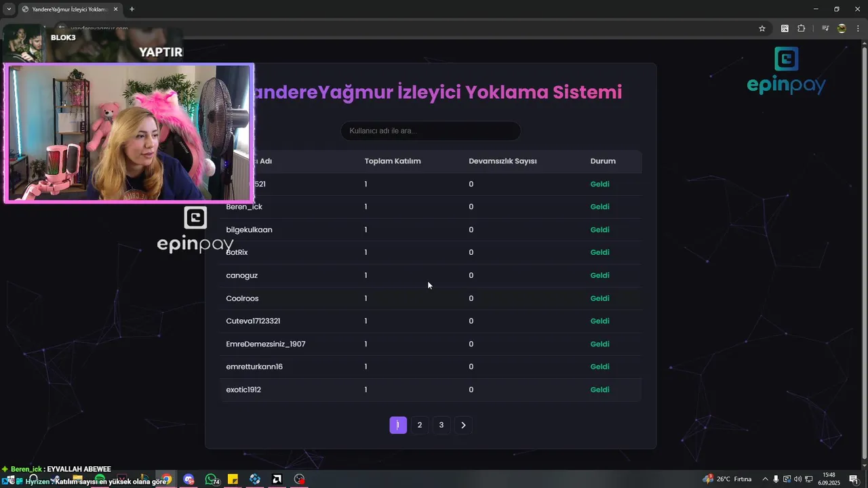This screenshot has height=488, width=868.
Task: Open network settings in the system tray
Action: point(809,479)
